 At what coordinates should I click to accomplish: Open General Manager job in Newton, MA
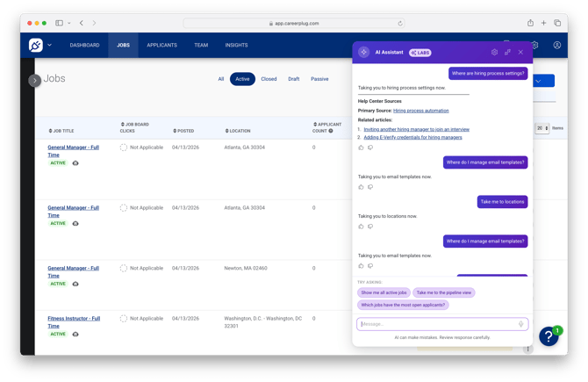point(73,271)
